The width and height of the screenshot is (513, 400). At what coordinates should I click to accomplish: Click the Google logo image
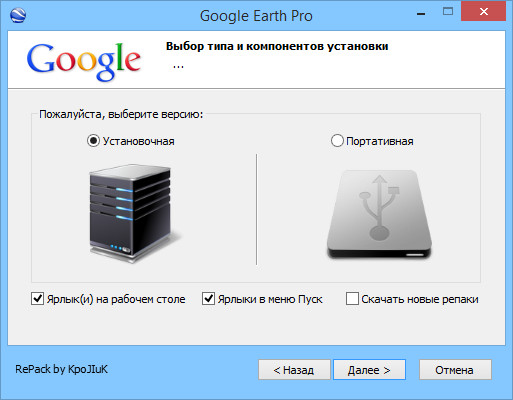click(x=84, y=62)
